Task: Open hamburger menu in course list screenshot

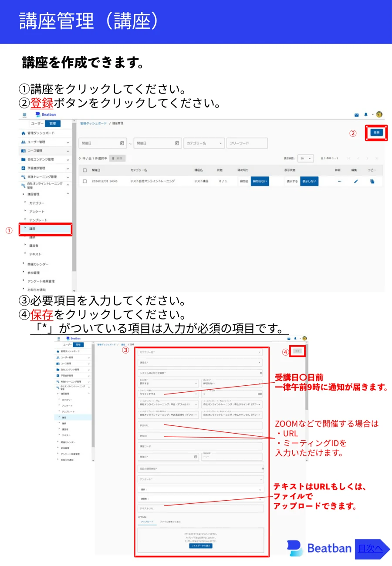Action: click(x=24, y=115)
